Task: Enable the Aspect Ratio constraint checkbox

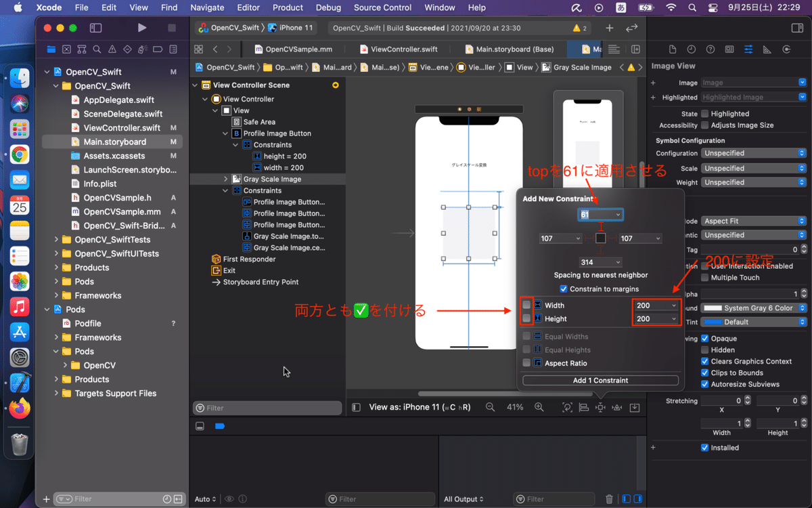Action: 526,363
